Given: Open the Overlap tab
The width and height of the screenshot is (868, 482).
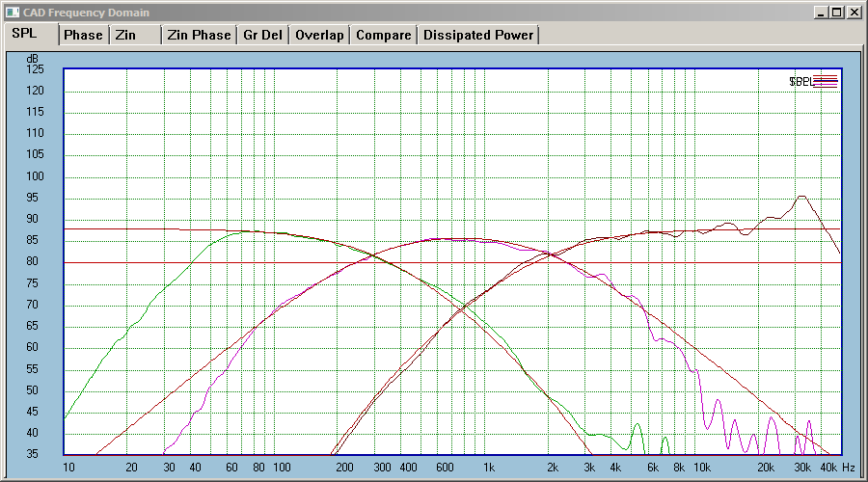Looking at the screenshot, I should click(319, 35).
